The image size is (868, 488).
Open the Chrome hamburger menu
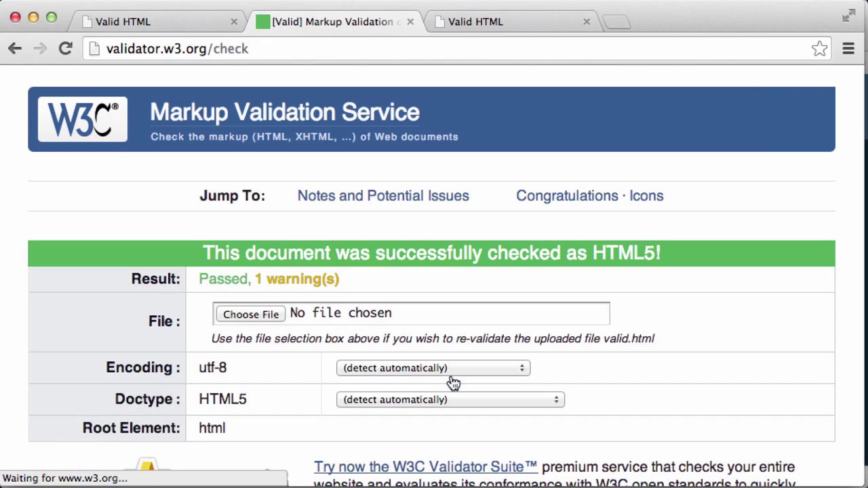(x=848, y=48)
